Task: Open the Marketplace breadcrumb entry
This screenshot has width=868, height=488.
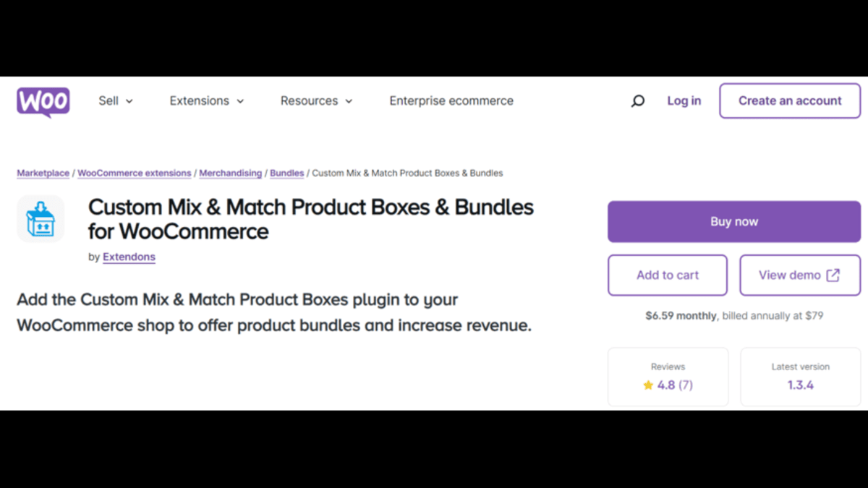Action: (43, 173)
